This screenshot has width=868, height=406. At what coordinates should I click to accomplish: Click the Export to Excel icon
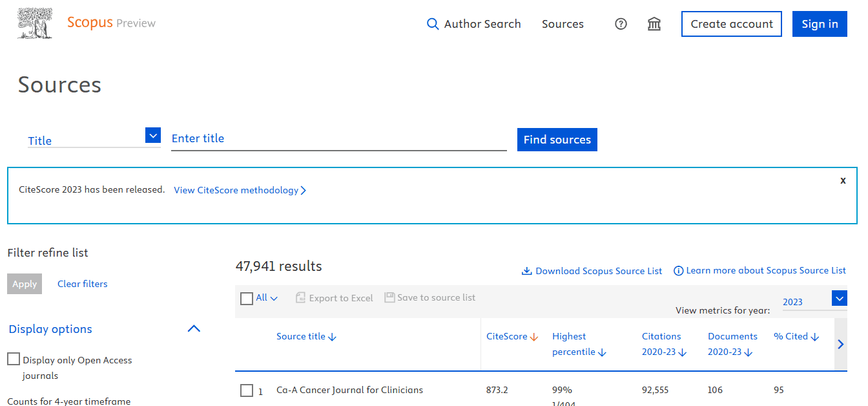tap(301, 297)
